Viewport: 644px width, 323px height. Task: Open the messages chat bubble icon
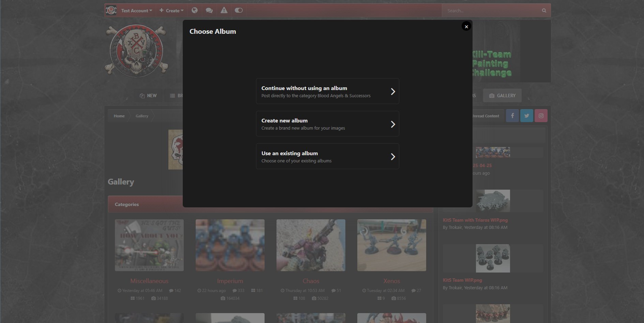(209, 10)
